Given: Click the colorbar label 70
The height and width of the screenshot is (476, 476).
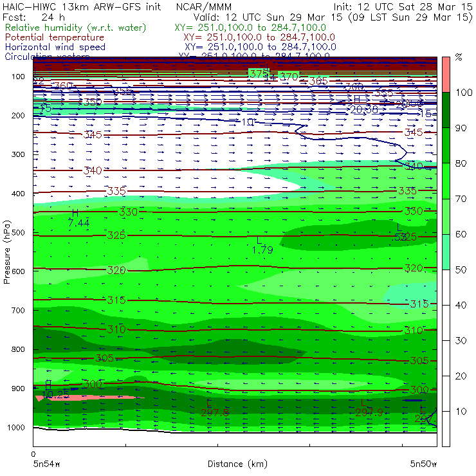Looking at the screenshot, I should (x=461, y=199).
